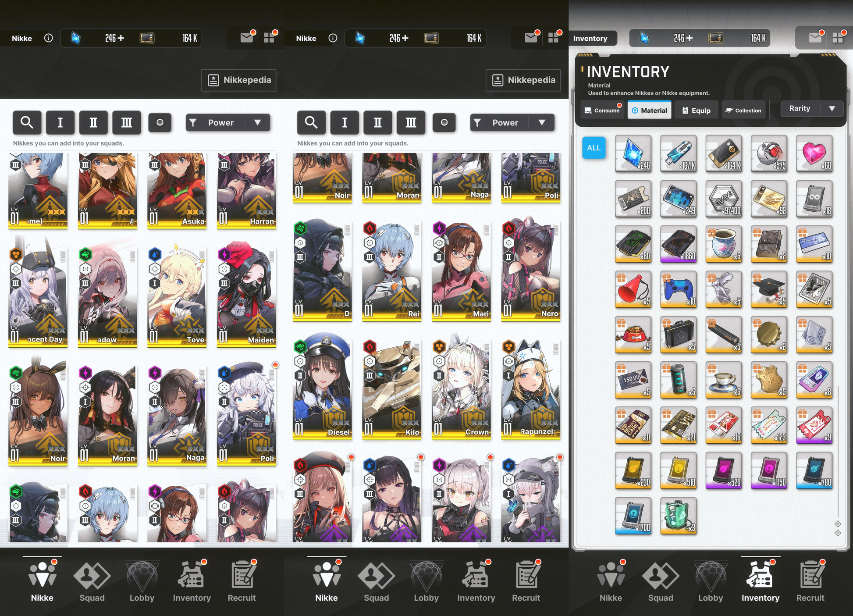
Task: Expand the Power sort dropdown in left panel
Action: click(227, 122)
